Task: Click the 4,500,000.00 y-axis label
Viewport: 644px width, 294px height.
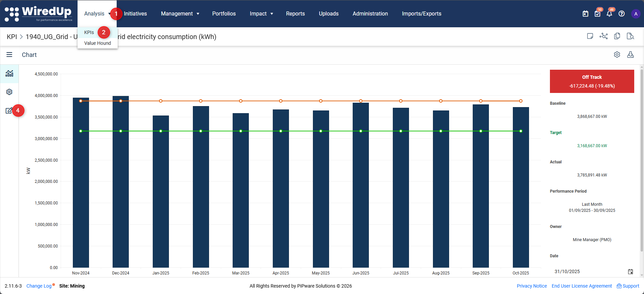Action: coord(46,74)
